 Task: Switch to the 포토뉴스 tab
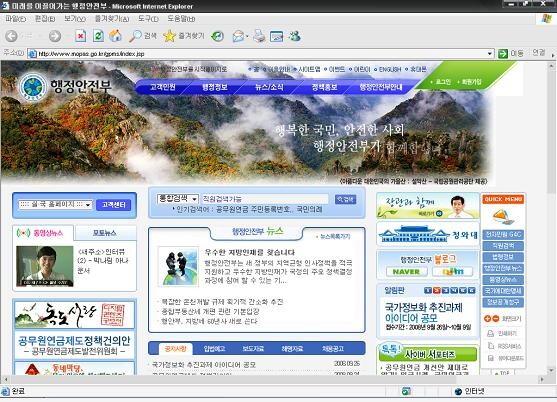point(105,233)
